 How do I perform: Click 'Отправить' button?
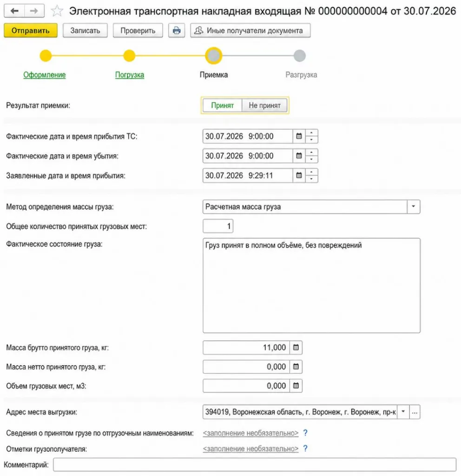coord(30,31)
